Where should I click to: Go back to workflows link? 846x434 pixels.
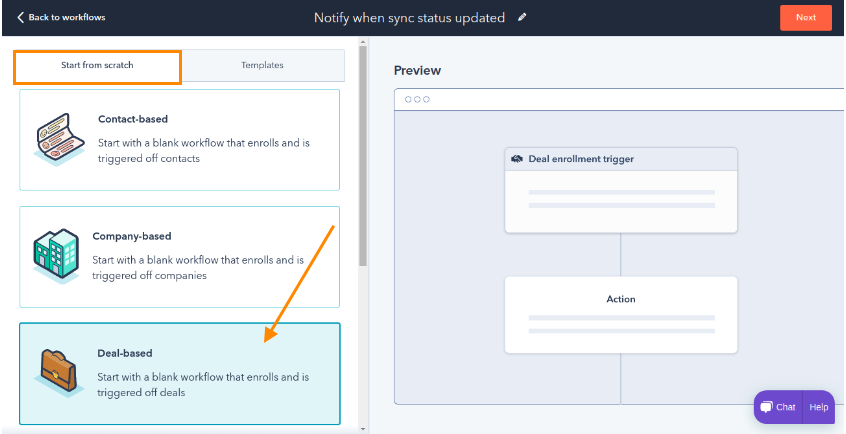pos(61,17)
